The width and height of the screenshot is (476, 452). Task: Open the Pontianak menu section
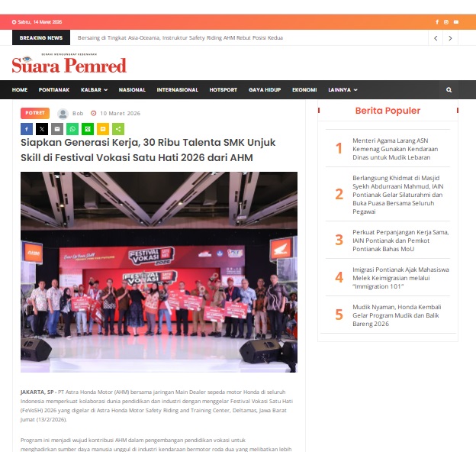pyautogui.click(x=54, y=89)
